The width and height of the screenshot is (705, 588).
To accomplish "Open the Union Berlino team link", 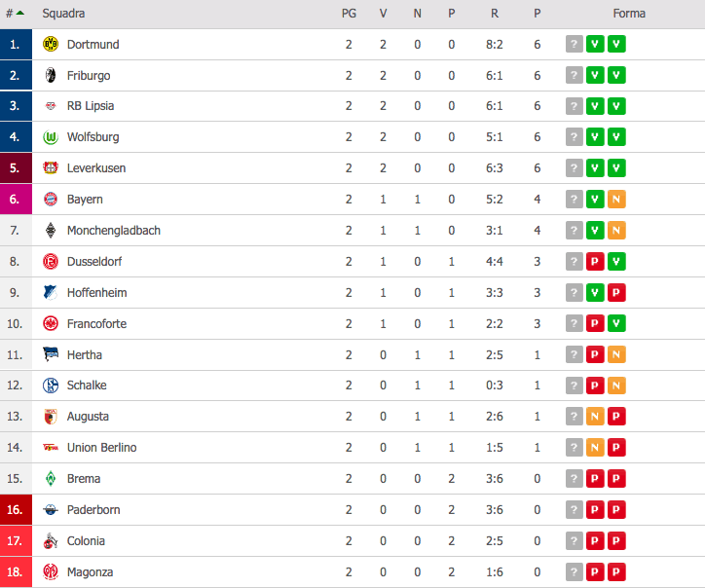I will pyautogui.click(x=101, y=447).
